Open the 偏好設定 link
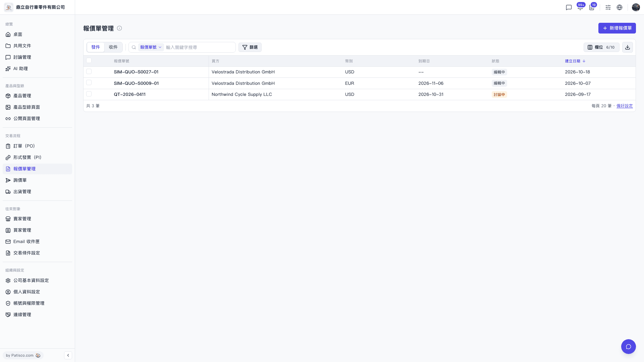The image size is (644, 362). pos(625,106)
